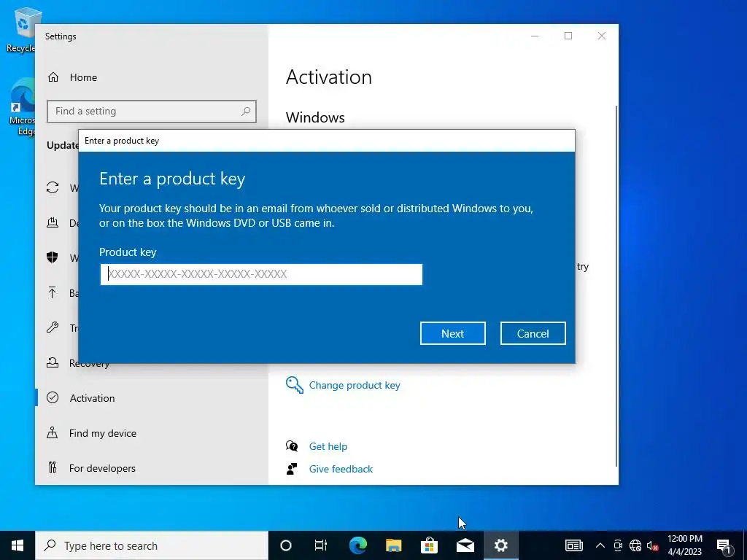Launch Microsoft Edge from the taskbar
Screen dimensions: 747x560
[x=357, y=545]
